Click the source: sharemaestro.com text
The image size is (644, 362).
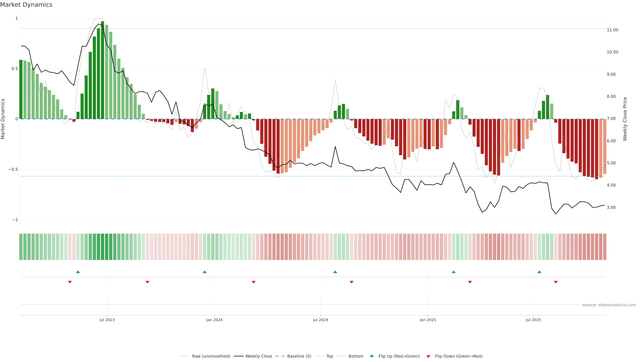coord(609,305)
